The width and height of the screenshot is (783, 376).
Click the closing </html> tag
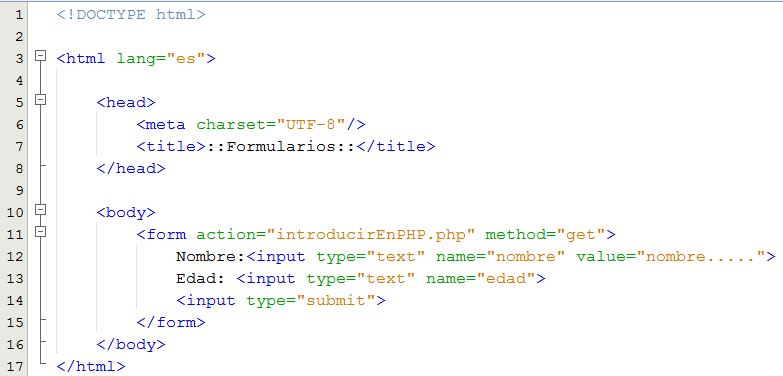coord(91,366)
